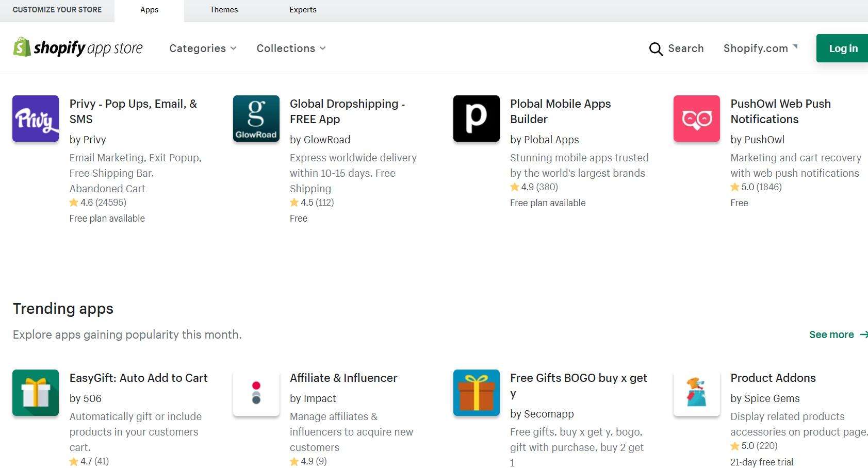Open the Collections dropdown menu
The width and height of the screenshot is (868, 468).
click(x=291, y=48)
